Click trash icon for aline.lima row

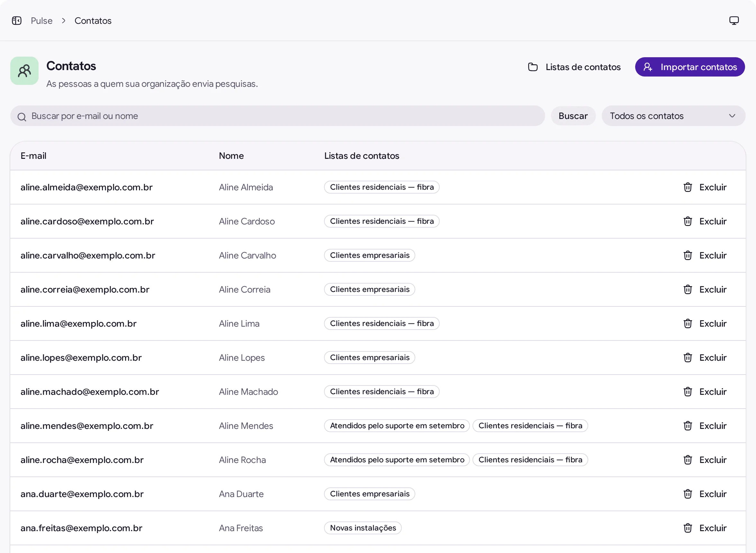coord(688,323)
